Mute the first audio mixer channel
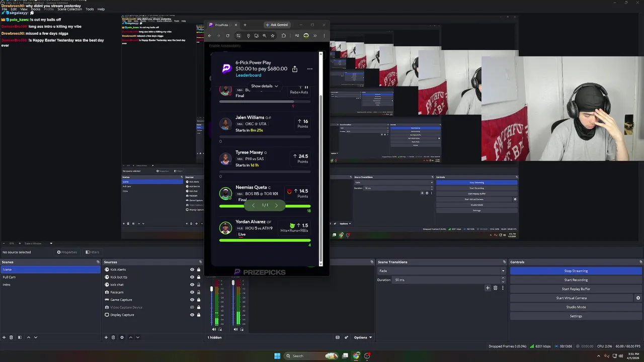The width and height of the screenshot is (644, 362). pos(214,329)
